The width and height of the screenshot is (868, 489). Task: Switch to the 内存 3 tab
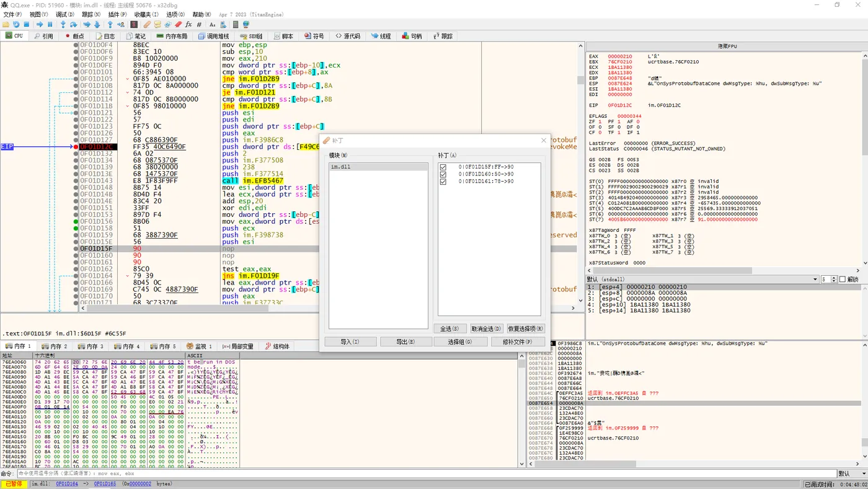click(x=94, y=346)
